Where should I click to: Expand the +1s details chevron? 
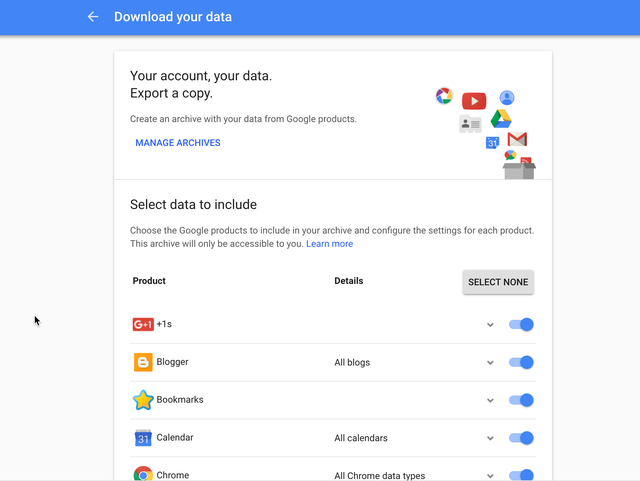(490, 325)
